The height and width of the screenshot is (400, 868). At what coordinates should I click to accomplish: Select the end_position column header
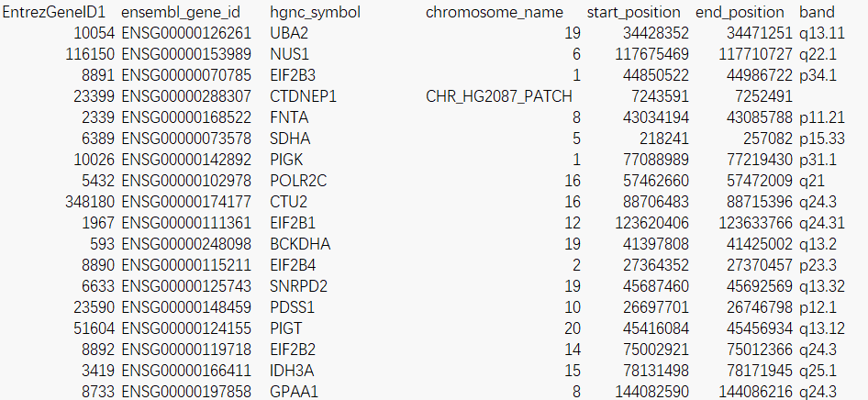[x=740, y=13]
